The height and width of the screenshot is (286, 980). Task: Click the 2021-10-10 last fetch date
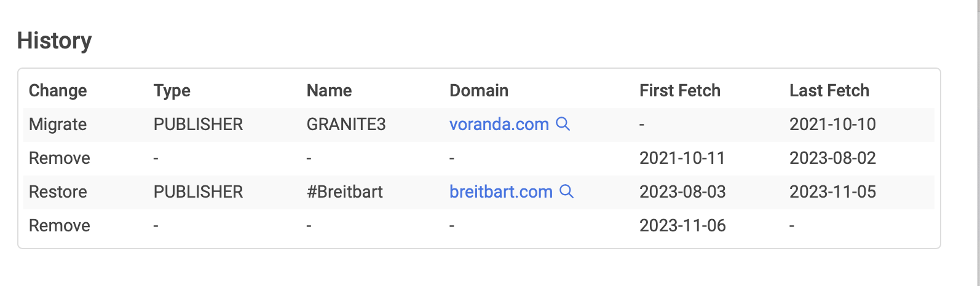coord(832,125)
